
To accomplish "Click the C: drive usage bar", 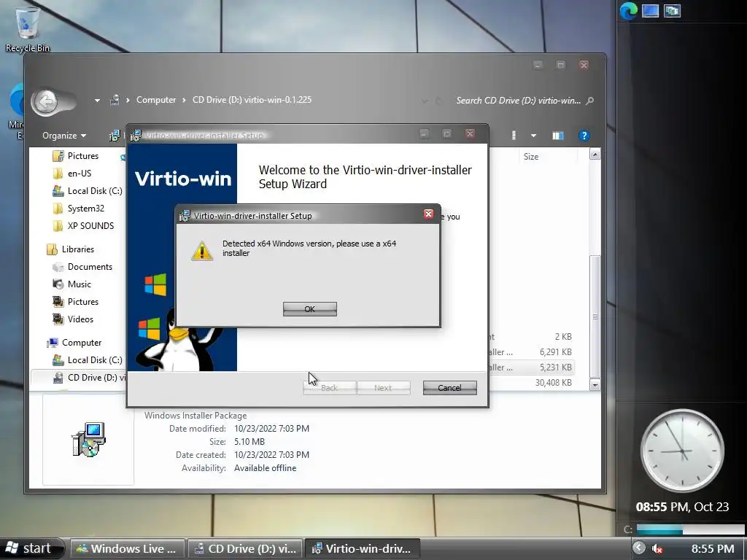I will point(690,529).
